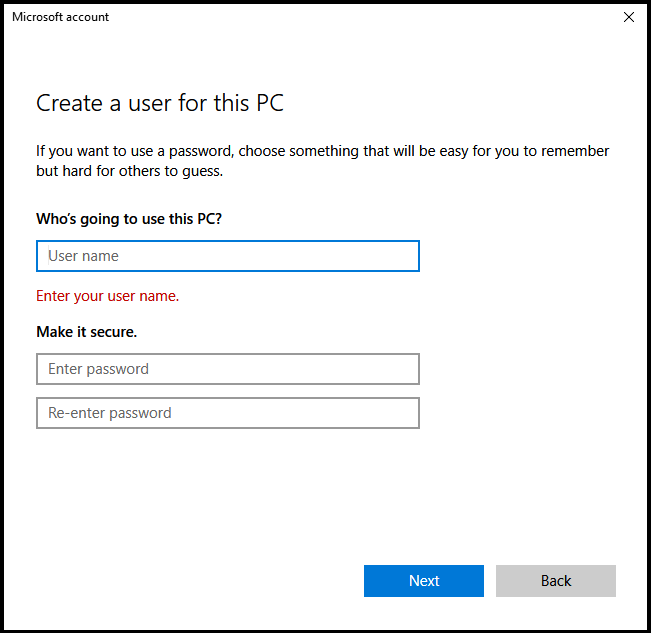Click the password advice paragraph text
The image size is (651, 633).
point(322,161)
